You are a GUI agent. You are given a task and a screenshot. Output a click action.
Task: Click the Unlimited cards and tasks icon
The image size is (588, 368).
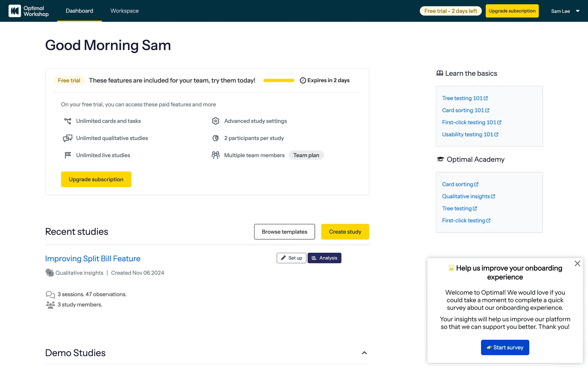point(68,121)
